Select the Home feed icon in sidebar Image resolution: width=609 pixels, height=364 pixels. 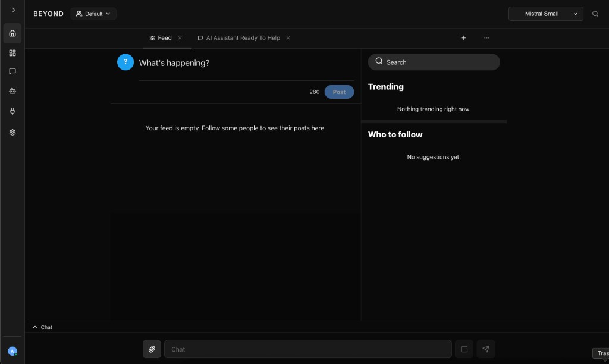(12, 33)
